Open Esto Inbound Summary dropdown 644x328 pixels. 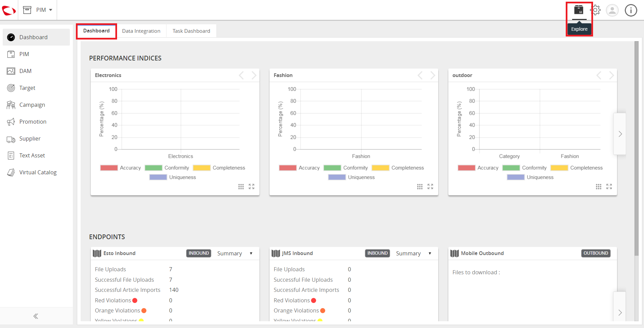235,253
